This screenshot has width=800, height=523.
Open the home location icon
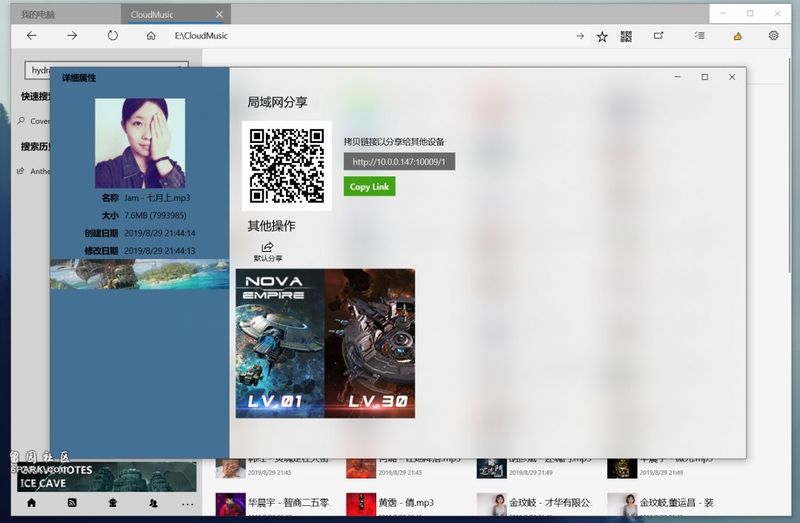click(x=151, y=36)
